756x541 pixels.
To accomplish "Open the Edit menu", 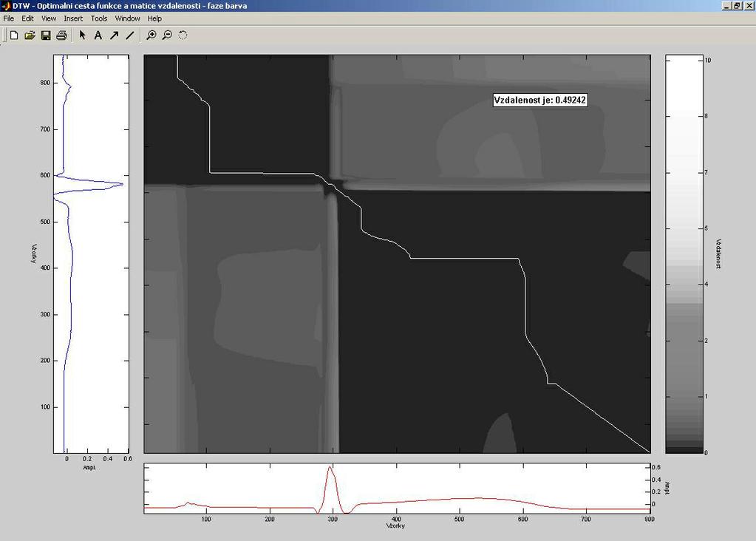I will (x=27, y=18).
